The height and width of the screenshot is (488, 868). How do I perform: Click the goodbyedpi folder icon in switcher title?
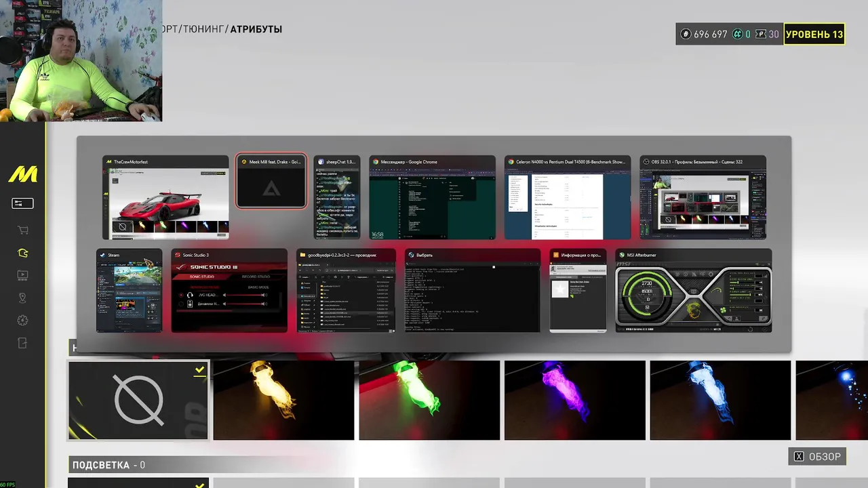[x=303, y=255]
